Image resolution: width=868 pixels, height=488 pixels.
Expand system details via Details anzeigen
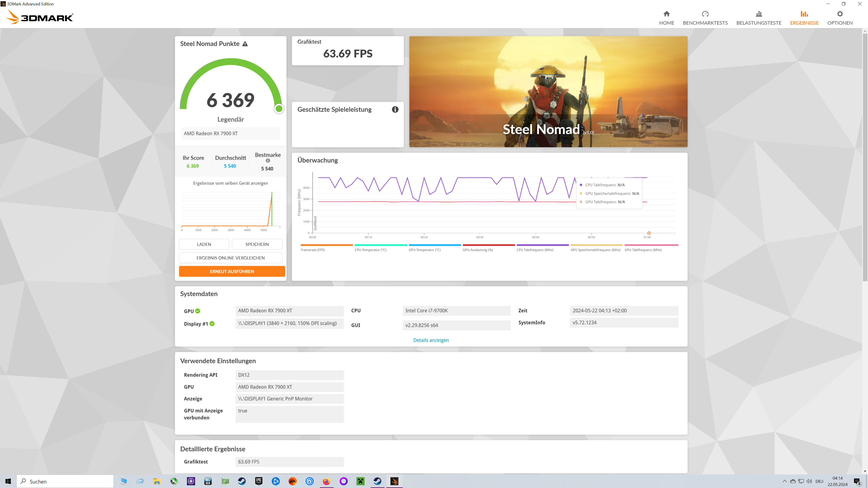[x=431, y=340]
